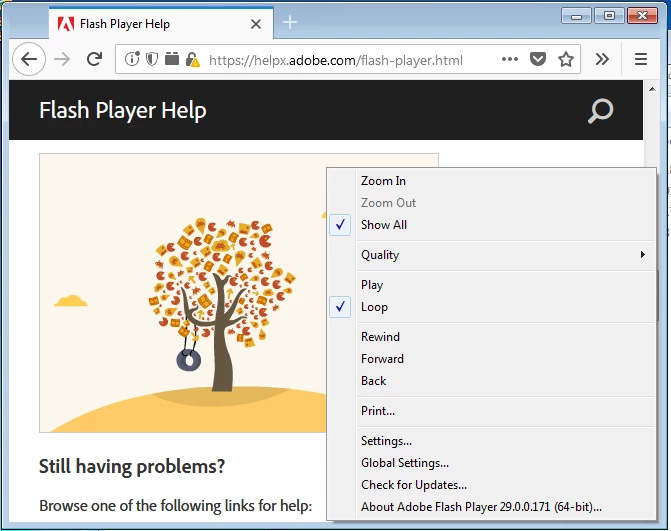This screenshot has height=531, width=671.
Task: Maximize the browser window
Action: pyautogui.click(x=609, y=16)
